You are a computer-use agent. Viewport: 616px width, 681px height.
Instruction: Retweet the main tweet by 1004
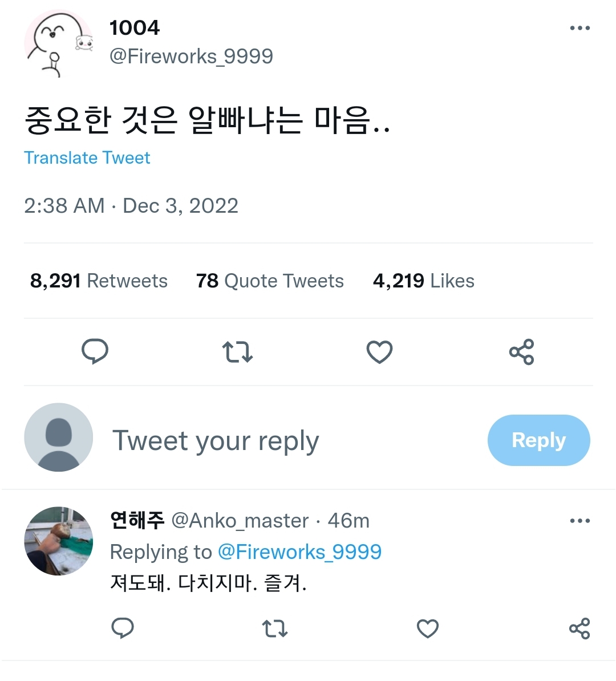pyautogui.click(x=237, y=352)
